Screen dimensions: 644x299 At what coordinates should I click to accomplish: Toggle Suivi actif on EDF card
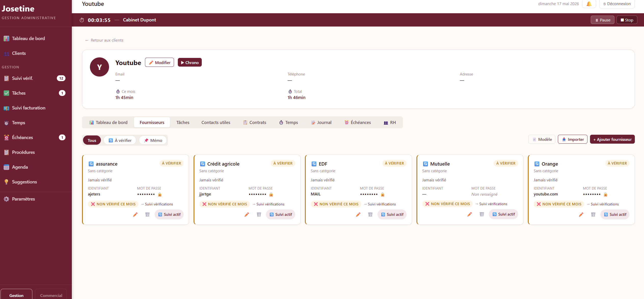tap(392, 215)
